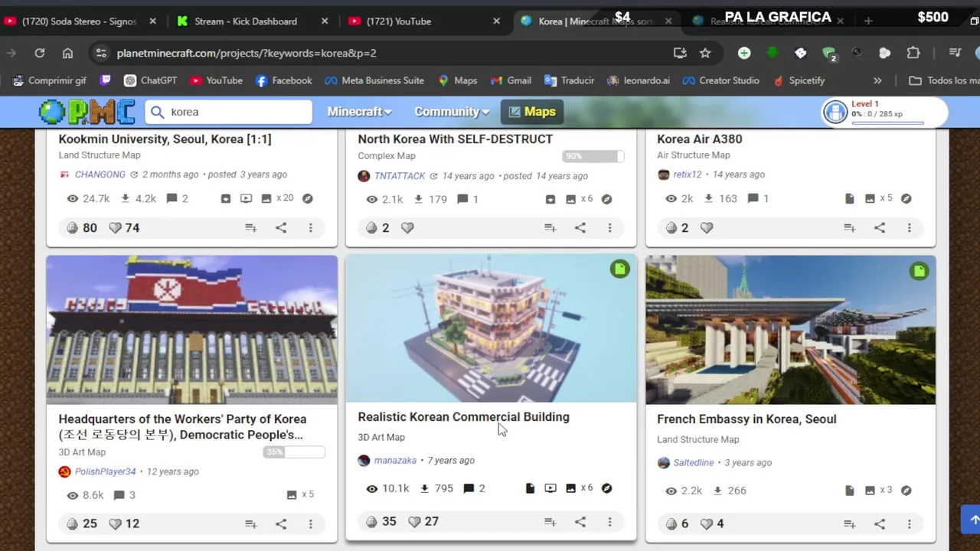
Task: Open the Maps section in PMC navigation
Action: coord(532,112)
